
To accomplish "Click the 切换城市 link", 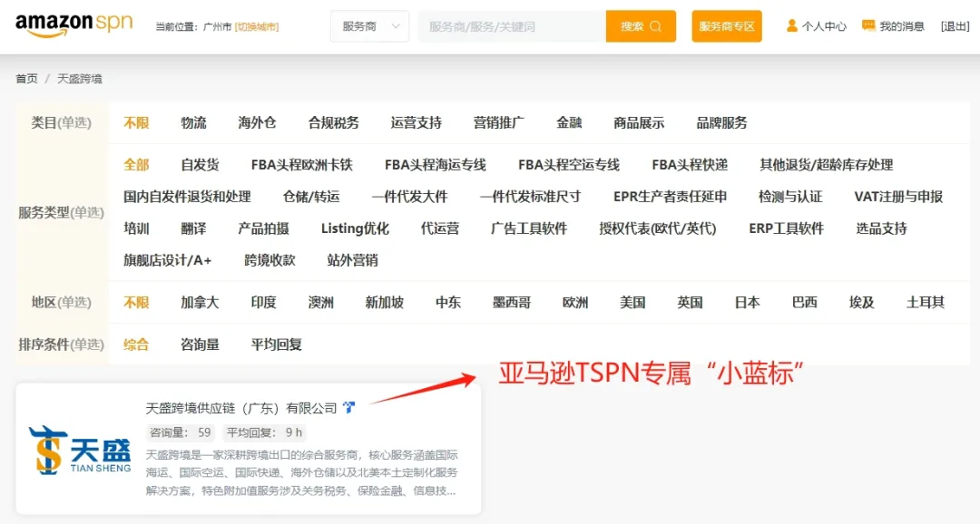I will [256, 27].
